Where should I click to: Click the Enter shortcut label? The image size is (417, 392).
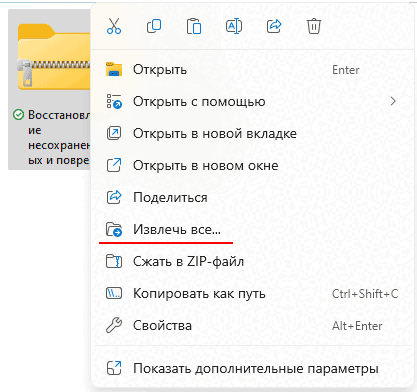(x=346, y=70)
